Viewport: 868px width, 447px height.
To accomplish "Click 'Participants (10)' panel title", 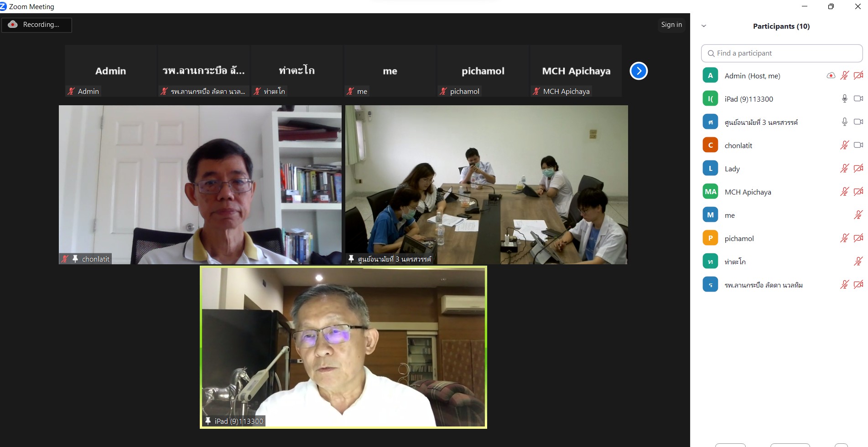I will point(781,26).
